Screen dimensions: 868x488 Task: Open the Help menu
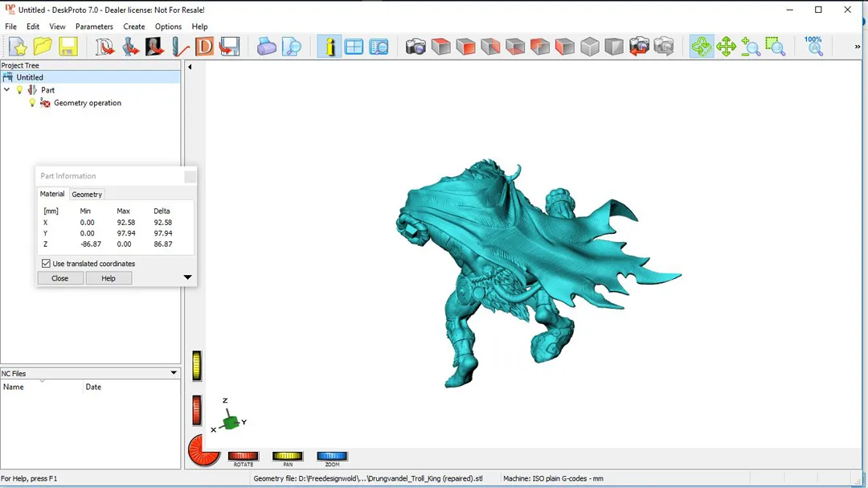(x=199, y=27)
